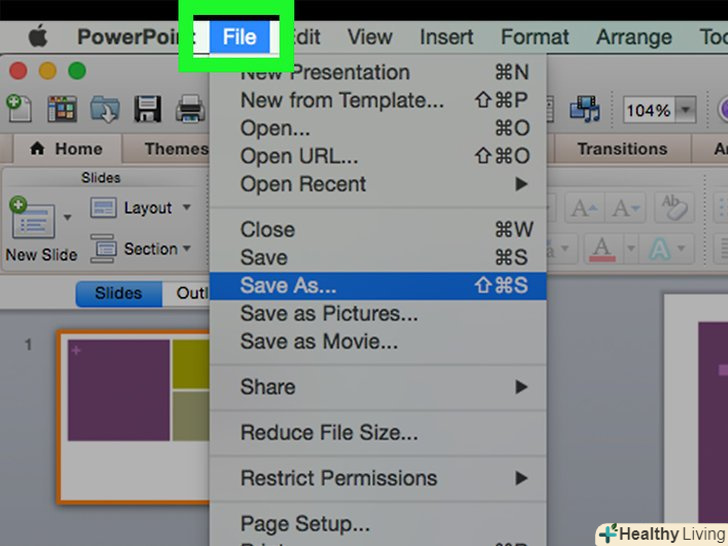The height and width of the screenshot is (546, 728).
Task: Open the zoom percentage dropdown
Action: coord(686,109)
